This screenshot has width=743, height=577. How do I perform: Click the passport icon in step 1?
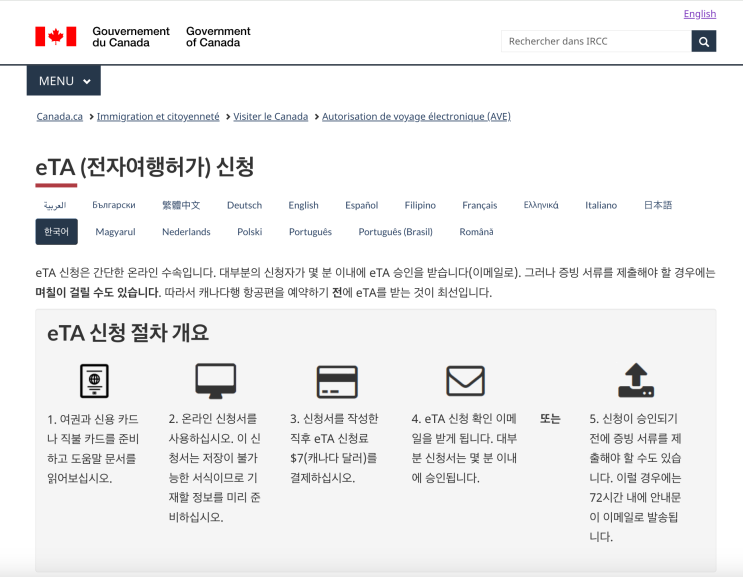click(x=94, y=380)
